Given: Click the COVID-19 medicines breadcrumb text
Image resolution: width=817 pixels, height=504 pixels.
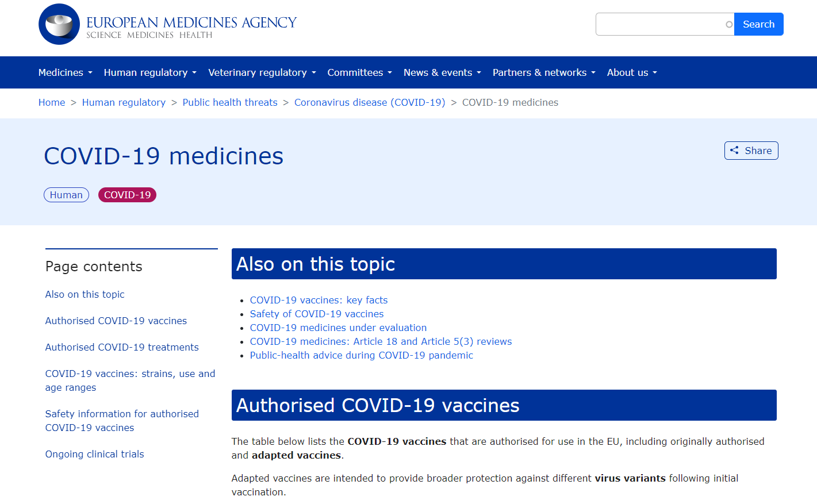Looking at the screenshot, I should coord(510,102).
